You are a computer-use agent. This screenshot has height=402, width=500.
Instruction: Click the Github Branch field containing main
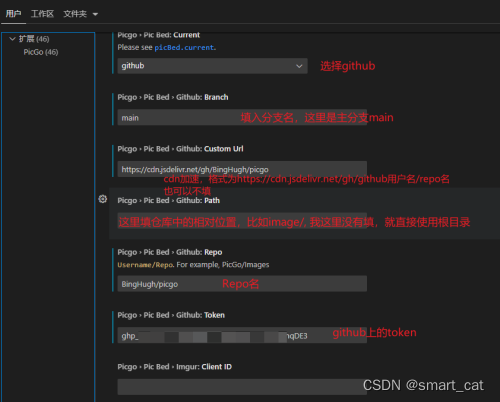(x=242, y=118)
